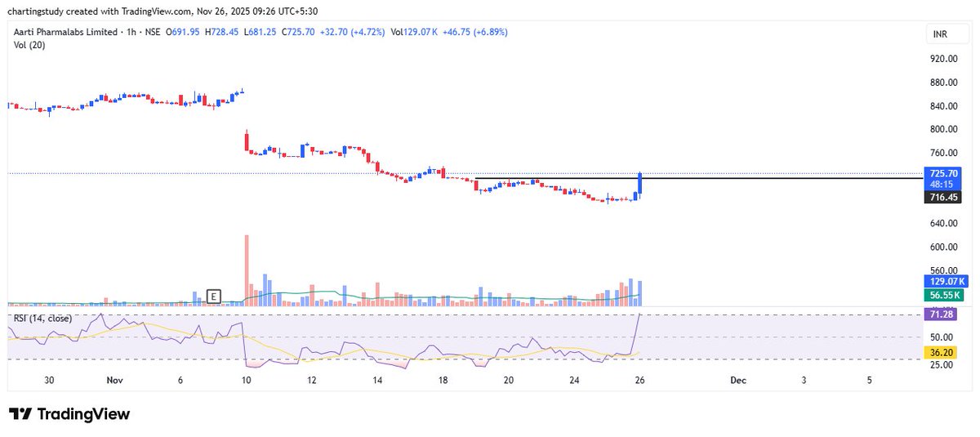
Task: Click the 36.20 RSI average label
Action: [x=940, y=353]
